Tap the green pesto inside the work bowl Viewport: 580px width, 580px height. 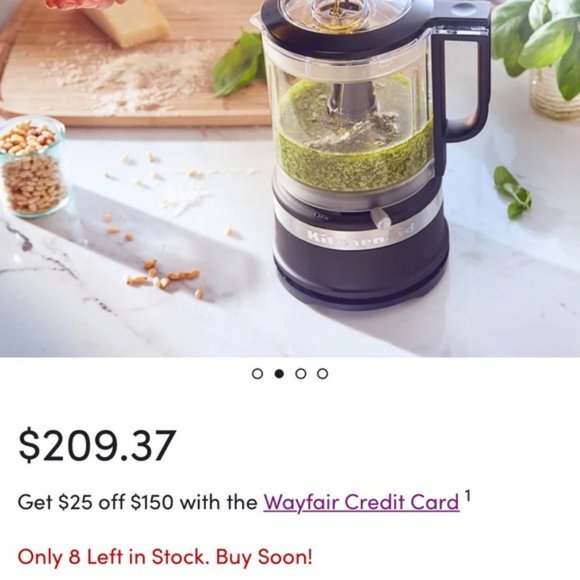[353, 146]
